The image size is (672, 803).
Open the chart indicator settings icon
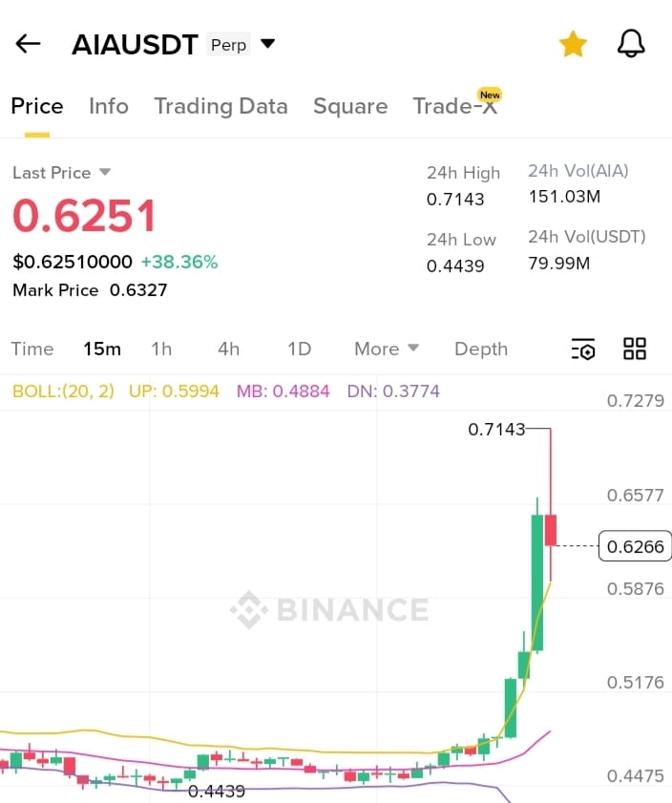click(x=583, y=349)
